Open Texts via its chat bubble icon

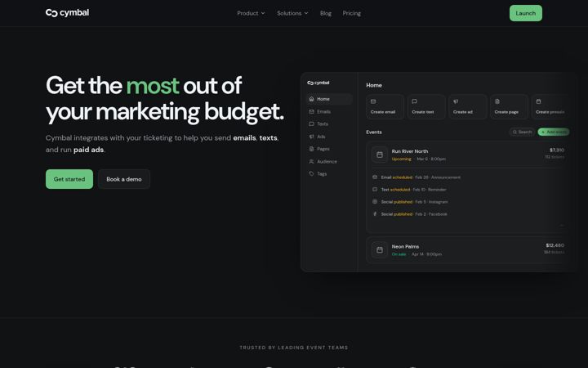[x=311, y=124]
